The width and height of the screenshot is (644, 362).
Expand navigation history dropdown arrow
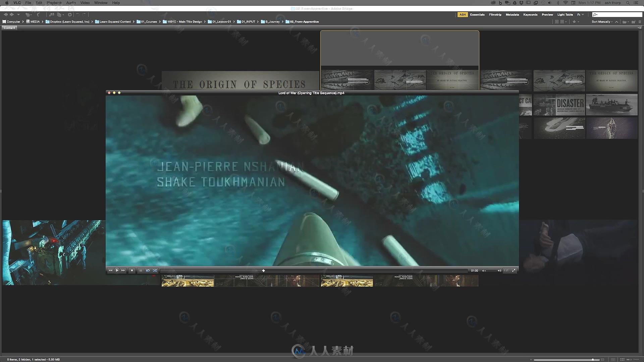click(x=18, y=14)
